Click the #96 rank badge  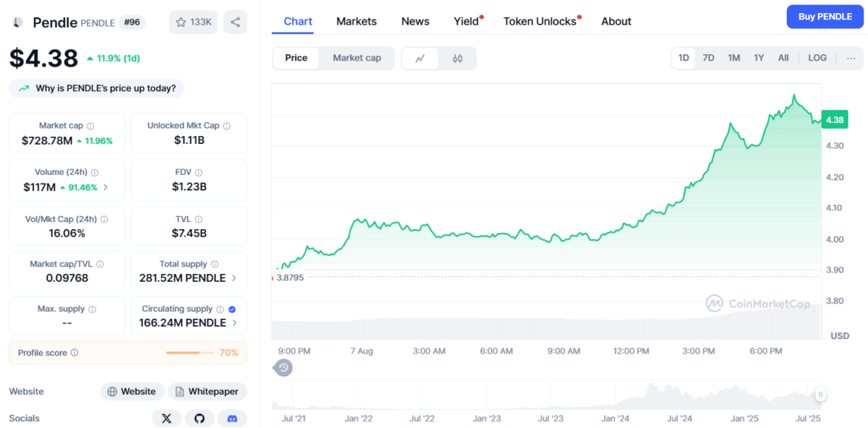pos(131,22)
